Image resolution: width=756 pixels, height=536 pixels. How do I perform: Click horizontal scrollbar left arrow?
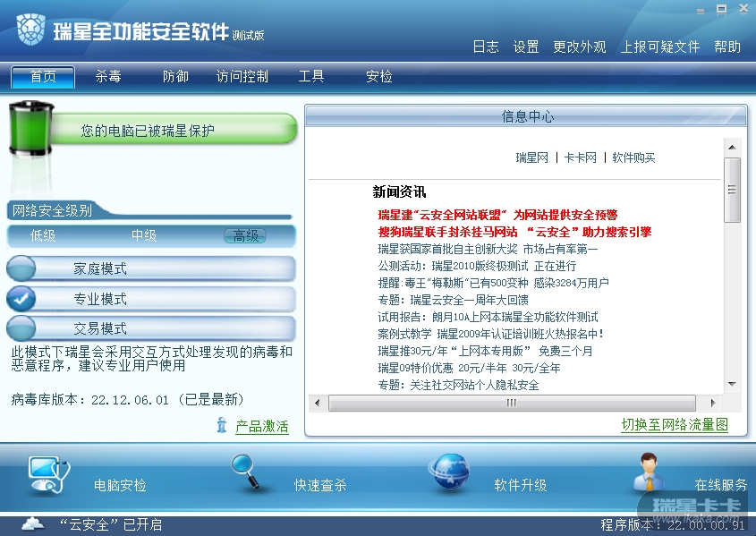(317, 403)
